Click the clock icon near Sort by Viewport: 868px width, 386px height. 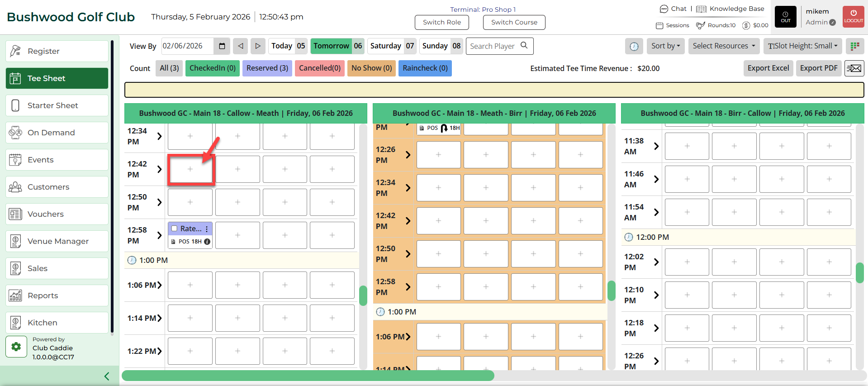tap(634, 46)
